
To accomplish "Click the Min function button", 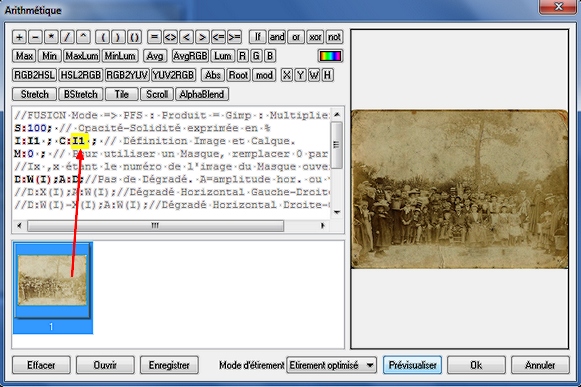I will click(50, 56).
